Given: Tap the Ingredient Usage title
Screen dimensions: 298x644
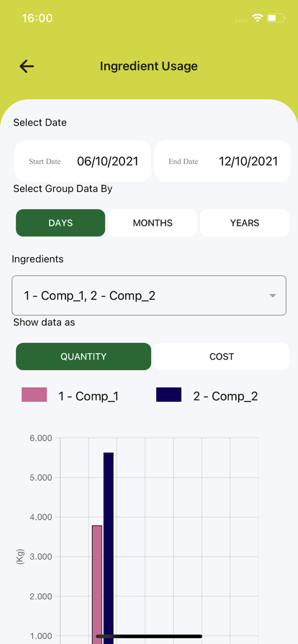Looking at the screenshot, I should pyautogui.click(x=149, y=66).
